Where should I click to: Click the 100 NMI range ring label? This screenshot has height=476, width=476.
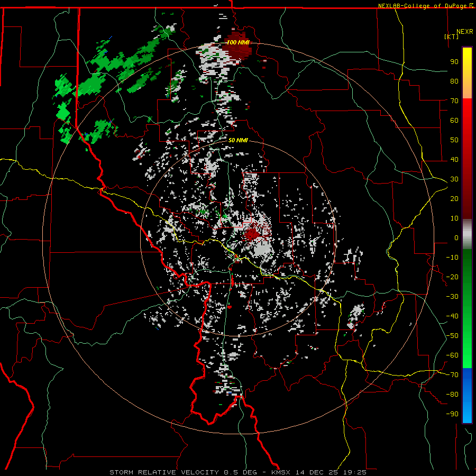(x=238, y=42)
